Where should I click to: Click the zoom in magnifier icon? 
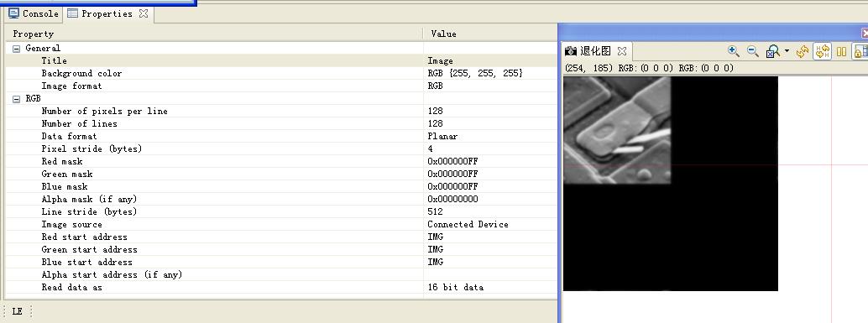[x=734, y=51]
